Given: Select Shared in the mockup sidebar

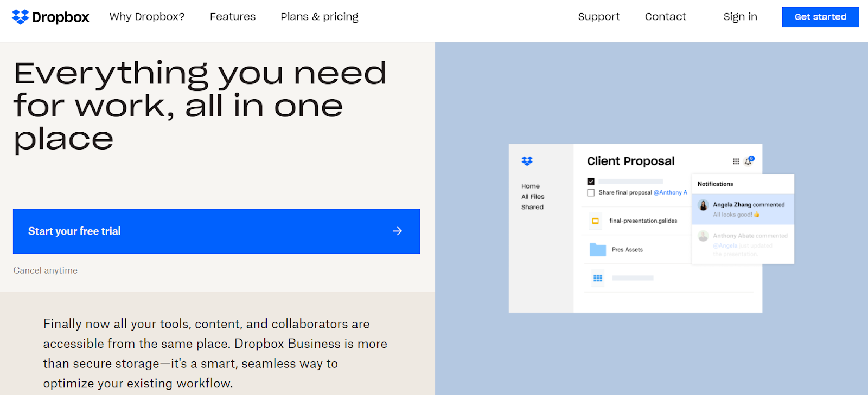Looking at the screenshot, I should [532, 207].
